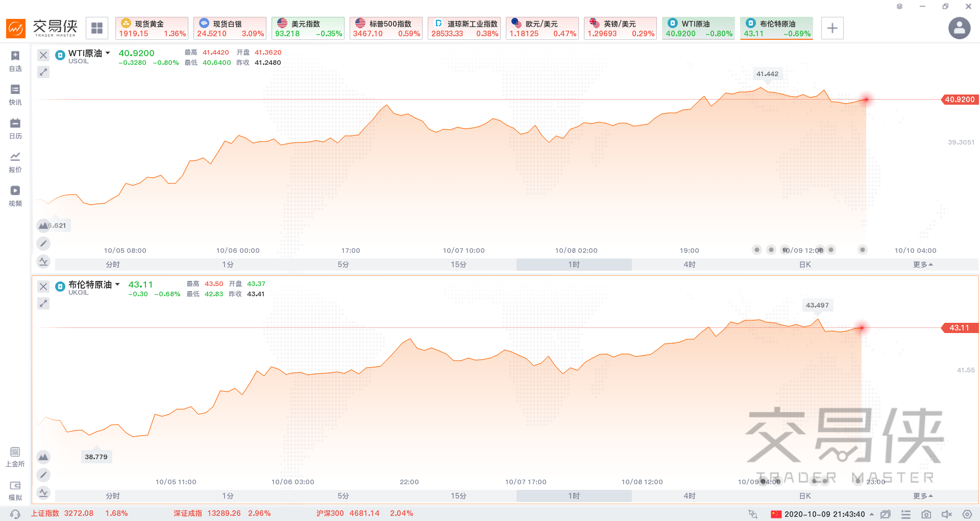Open 日历 calendar in sidebar
980x521 pixels.
pos(15,129)
